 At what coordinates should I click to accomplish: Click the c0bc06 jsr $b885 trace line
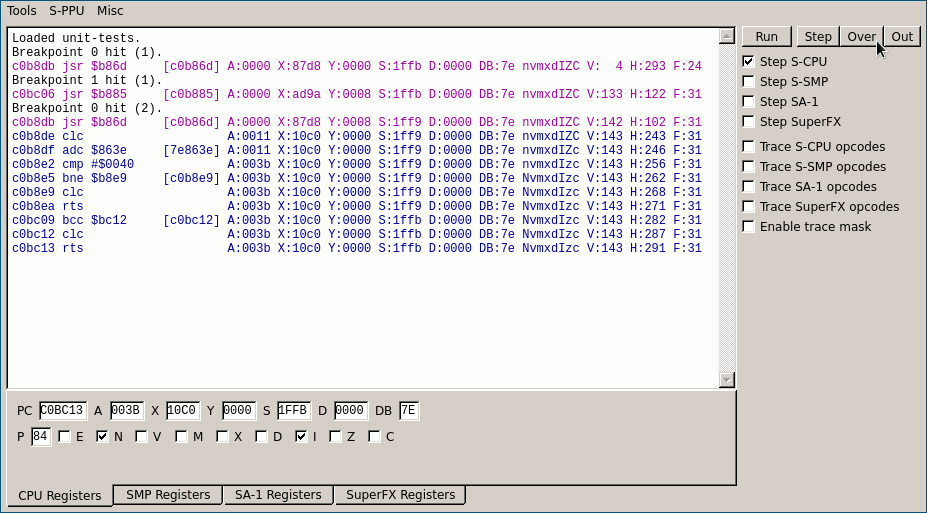(356, 94)
